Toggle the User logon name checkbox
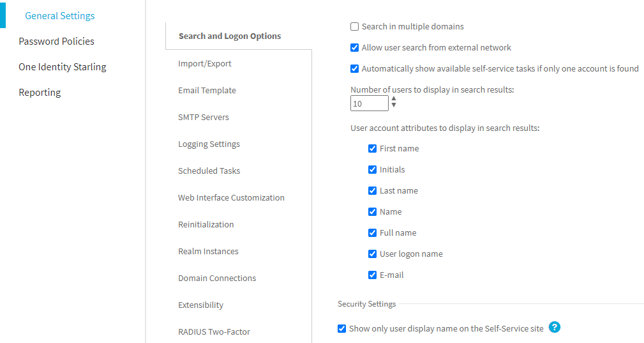The width and height of the screenshot is (644, 343). 372,254
